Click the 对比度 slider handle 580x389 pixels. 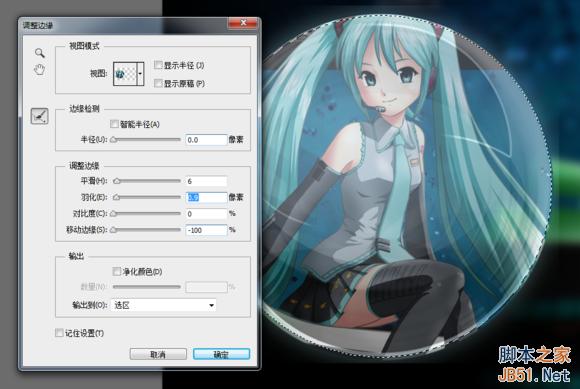[x=114, y=213]
